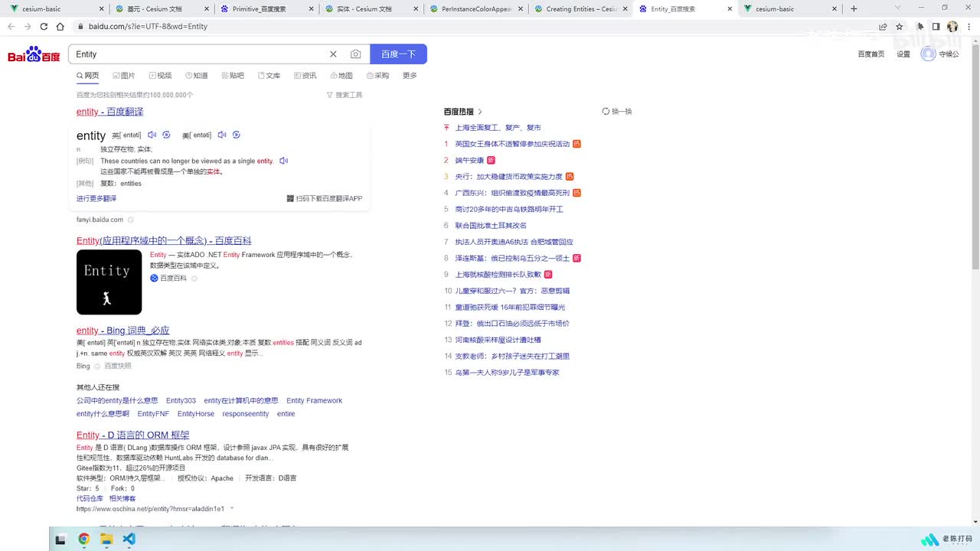Click the Entity encyclopedia thumbnail image
The height and width of the screenshot is (551, 980).
tap(109, 282)
